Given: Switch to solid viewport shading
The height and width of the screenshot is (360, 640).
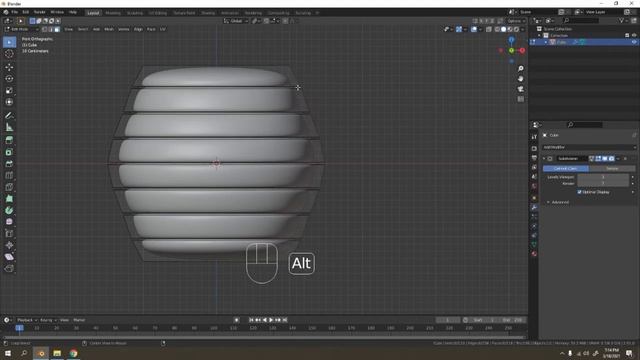Looking at the screenshot, I should 503,29.
